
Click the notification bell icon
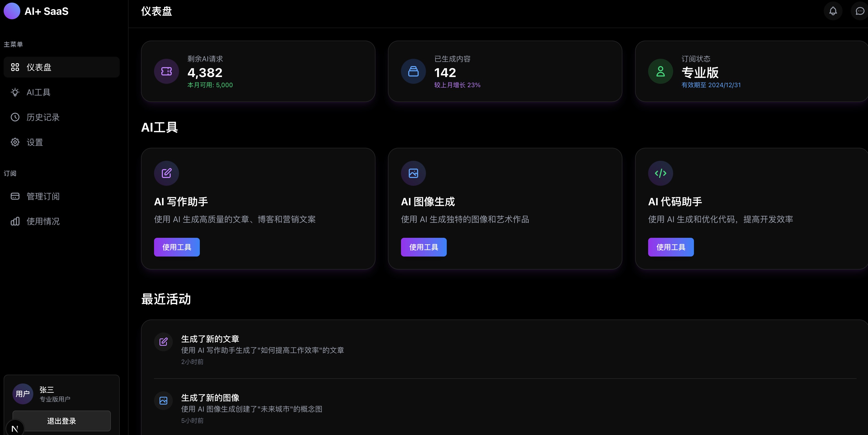coord(833,11)
